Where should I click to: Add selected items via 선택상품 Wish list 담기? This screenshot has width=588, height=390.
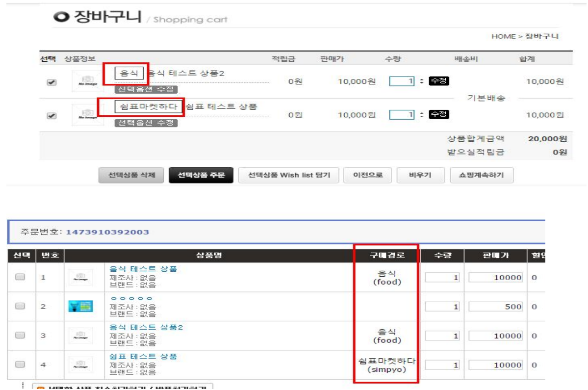288,175
